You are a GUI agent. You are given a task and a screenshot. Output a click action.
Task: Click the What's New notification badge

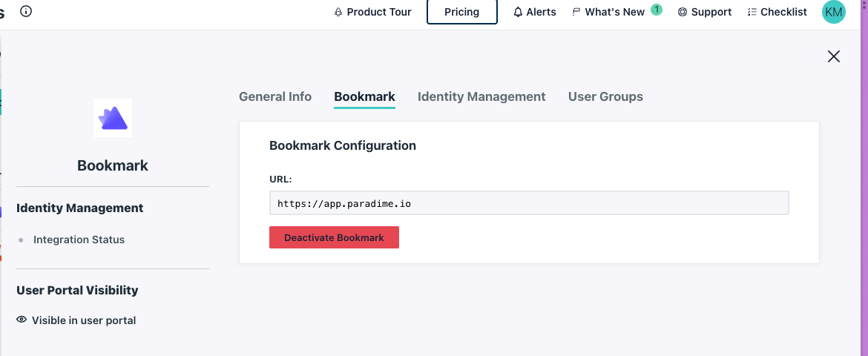[656, 10]
